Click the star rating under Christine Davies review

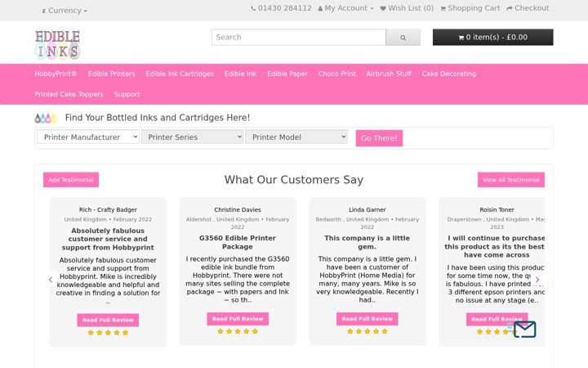pos(238,331)
